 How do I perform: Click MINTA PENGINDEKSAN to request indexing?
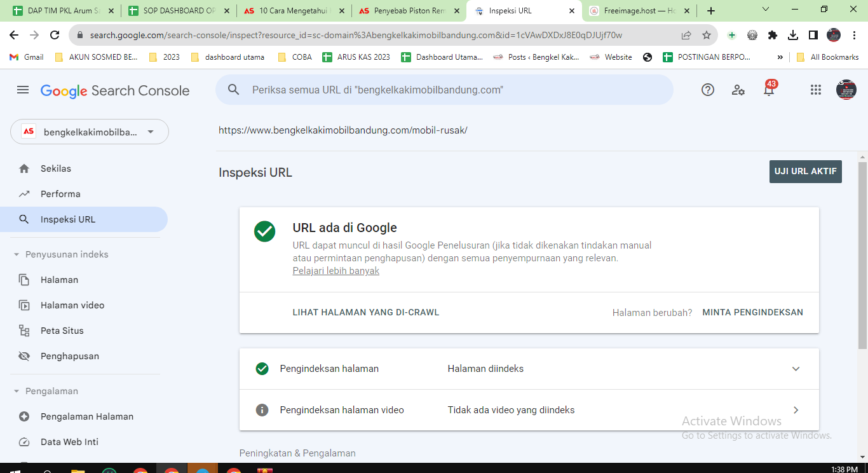coord(752,312)
